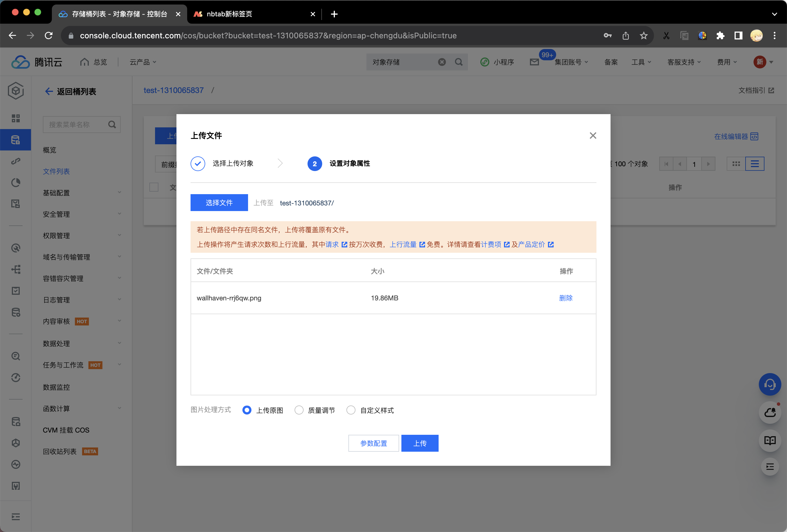Open 回收站列表 menu item
This screenshot has height=532, width=787.
[59, 451]
